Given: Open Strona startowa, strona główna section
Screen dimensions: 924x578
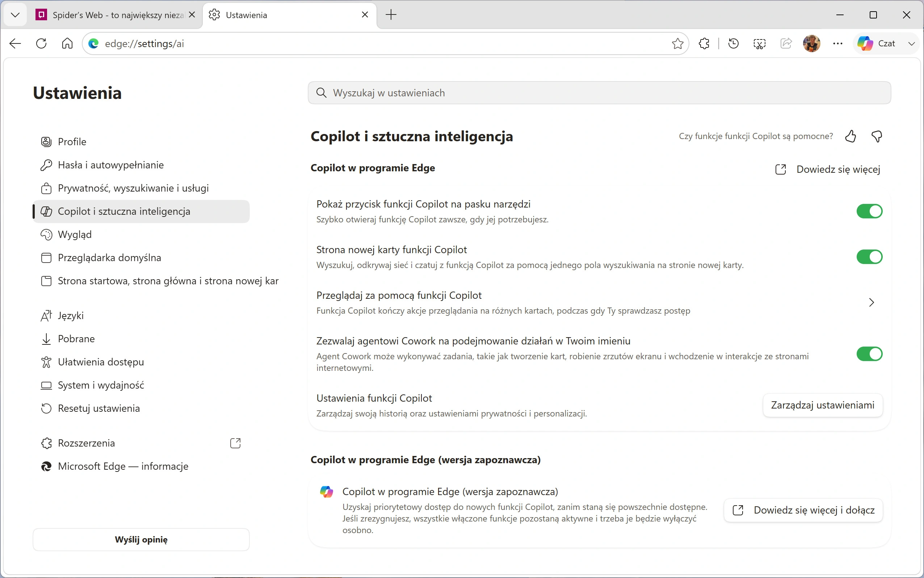Looking at the screenshot, I should 157,281.
